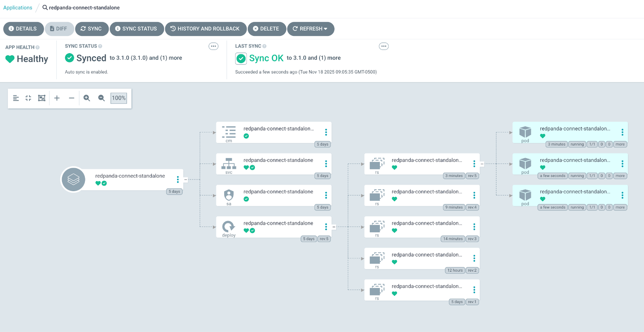Click '5 days' tag on root node
Screen dimensions: 644x332
[x=174, y=192]
